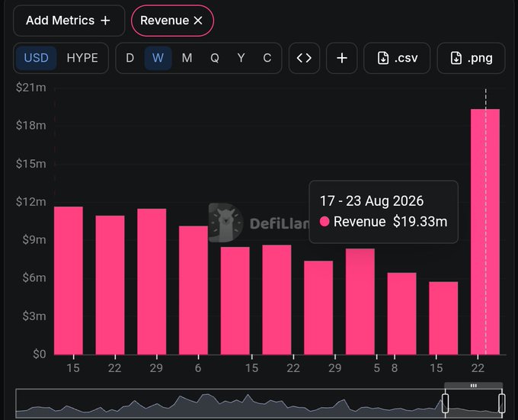Select quarterly (Q) interval

[215, 58]
